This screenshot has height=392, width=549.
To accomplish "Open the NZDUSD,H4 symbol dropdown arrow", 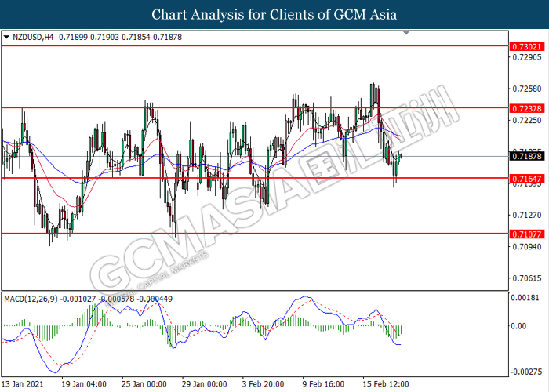I will (x=6, y=37).
